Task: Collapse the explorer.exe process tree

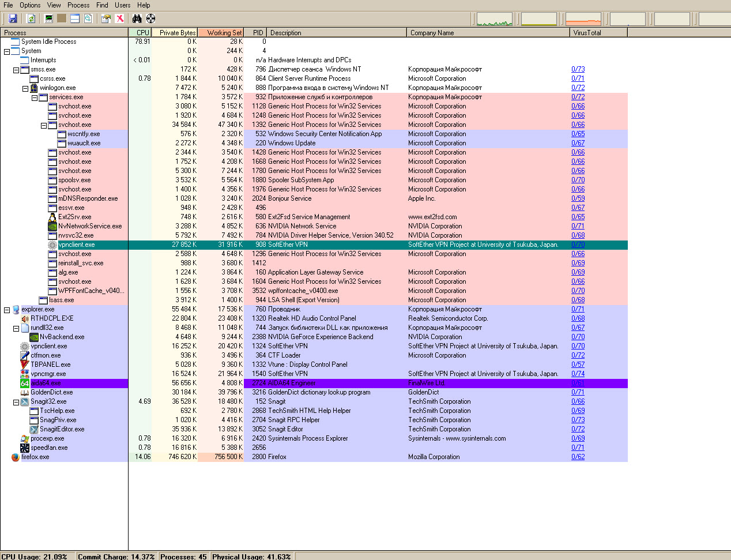Action: [7, 310]
